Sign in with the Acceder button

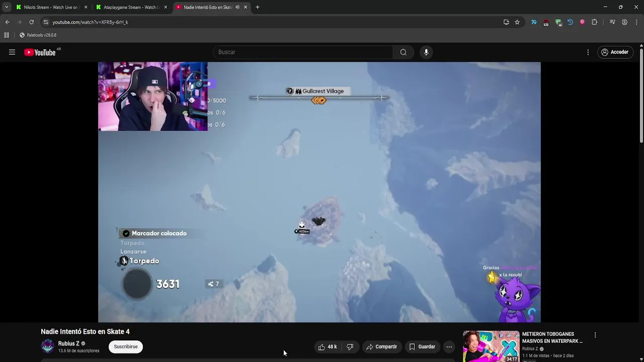[615, 52]
